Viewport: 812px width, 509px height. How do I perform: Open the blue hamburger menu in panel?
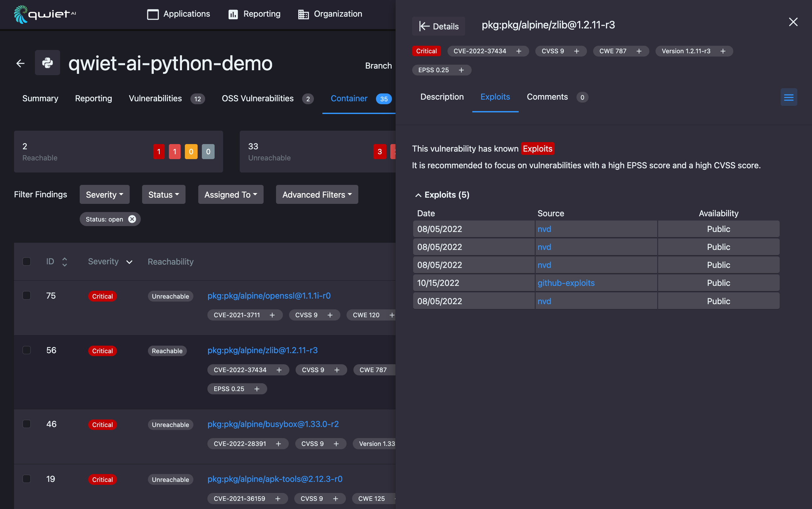click(788, 97)
